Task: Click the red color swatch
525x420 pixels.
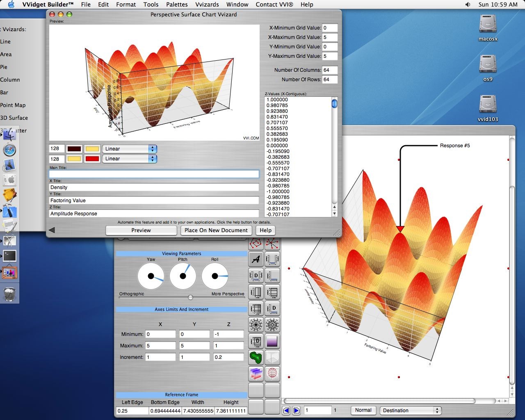Action: 92,159
